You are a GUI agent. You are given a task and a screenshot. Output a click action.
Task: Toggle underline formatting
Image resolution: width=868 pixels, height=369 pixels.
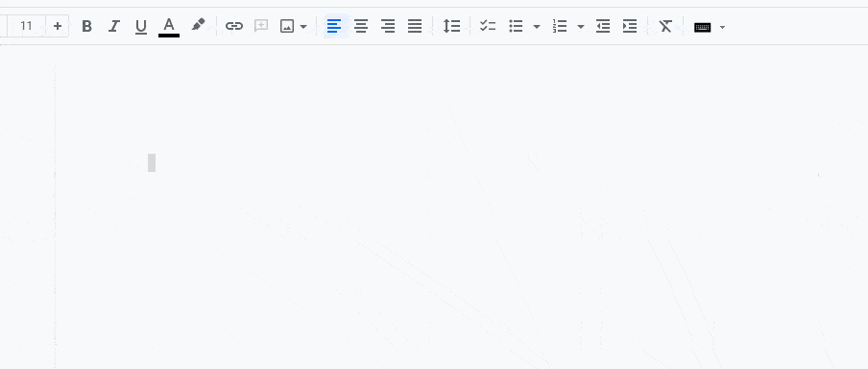141,27
